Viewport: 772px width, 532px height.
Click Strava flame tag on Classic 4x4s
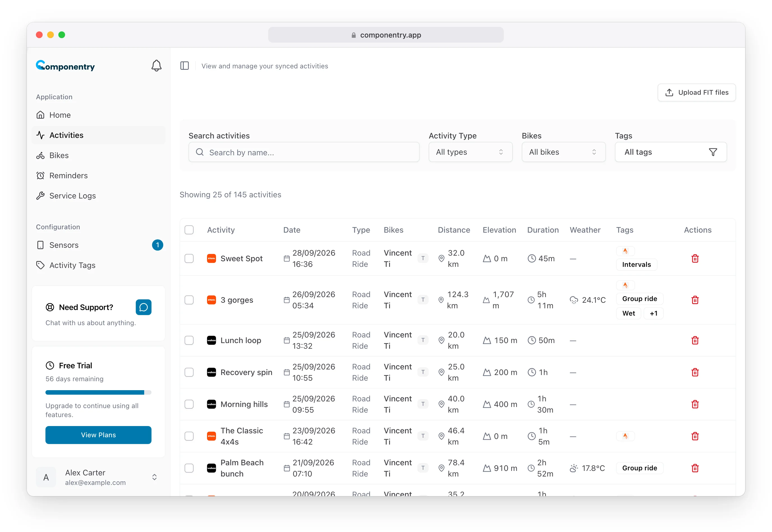pyautogui.click(x=625, y=436)
